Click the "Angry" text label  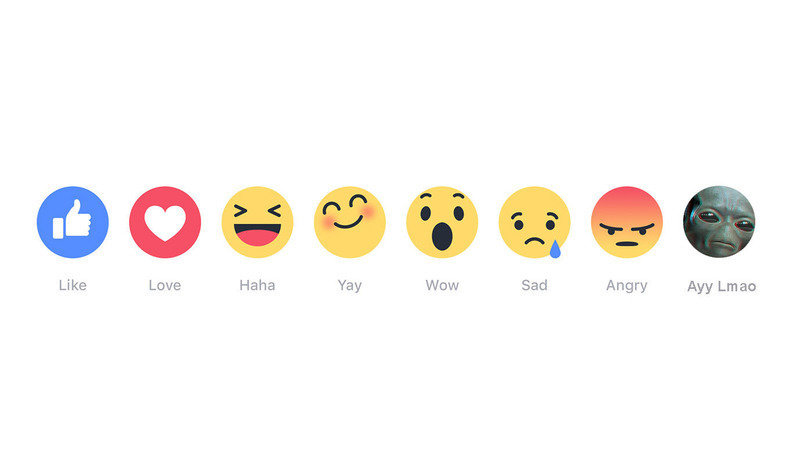click(627, 286)
